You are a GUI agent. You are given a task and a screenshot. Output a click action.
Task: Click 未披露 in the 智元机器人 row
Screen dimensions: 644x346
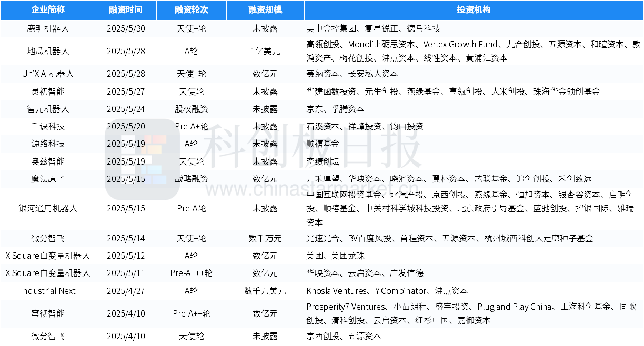[265, 109]
